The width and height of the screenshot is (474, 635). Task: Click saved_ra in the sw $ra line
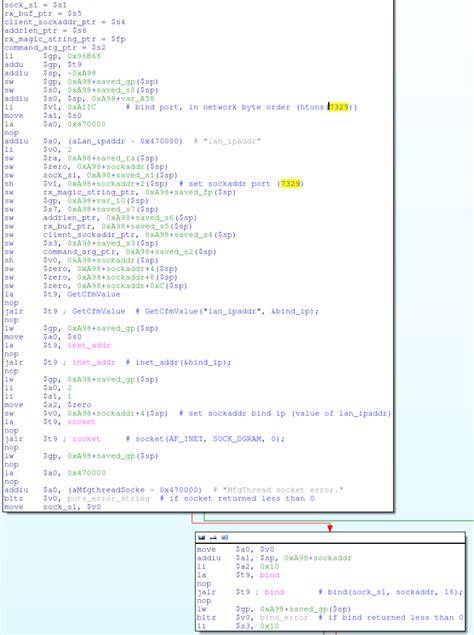coord(115,158)
